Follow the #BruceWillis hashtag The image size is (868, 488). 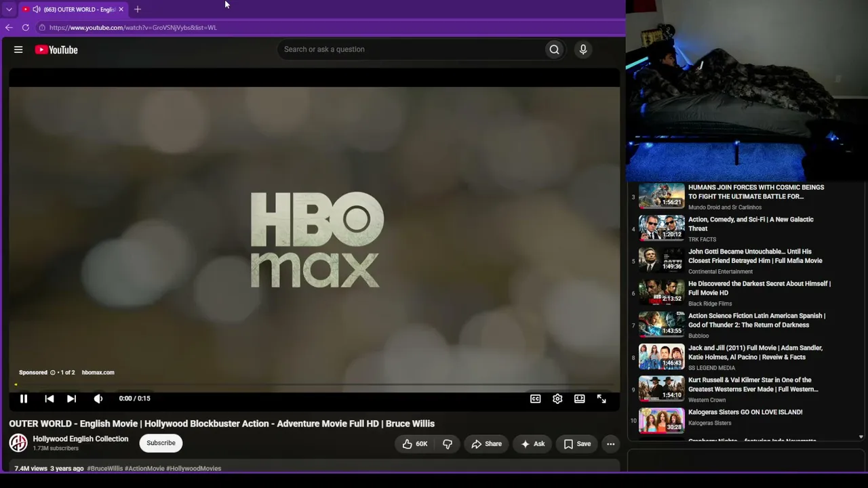coord(105,468)
